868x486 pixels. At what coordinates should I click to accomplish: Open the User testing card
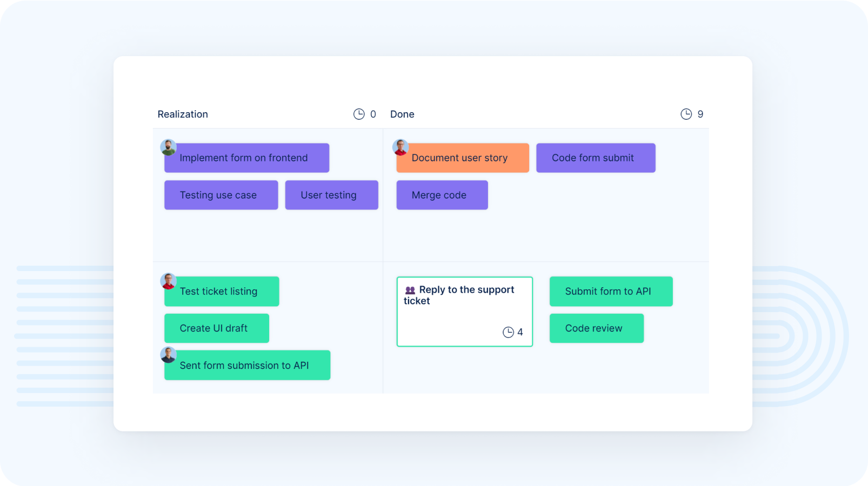[331, 195]
